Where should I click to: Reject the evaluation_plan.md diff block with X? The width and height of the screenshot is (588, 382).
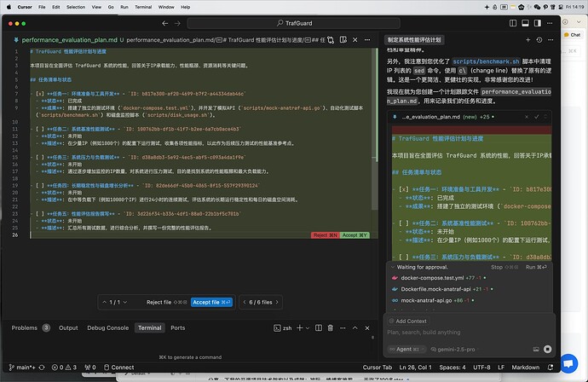tap(527, 117)
